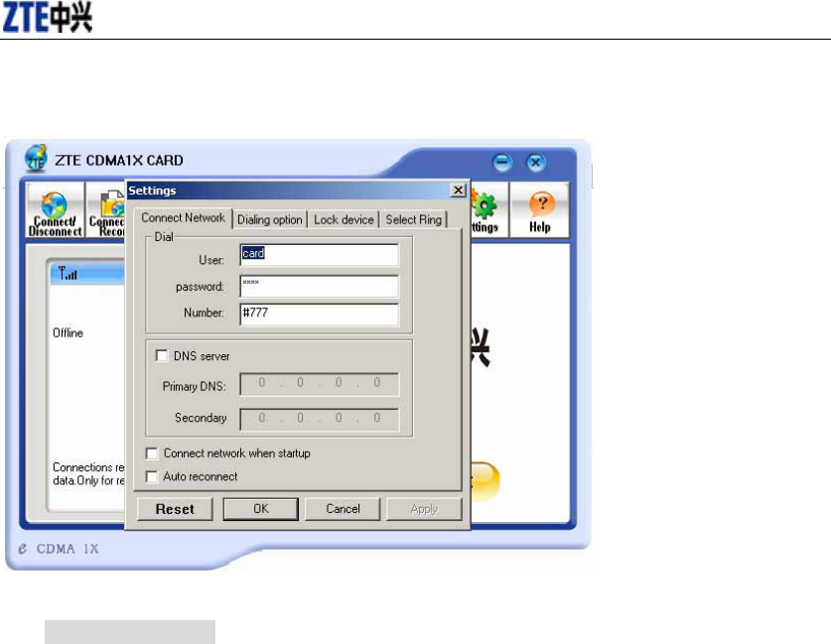This screenshot has height=644, width=831.
Task: Click the CDMA 1X status bar label
Action: point(68,549)
